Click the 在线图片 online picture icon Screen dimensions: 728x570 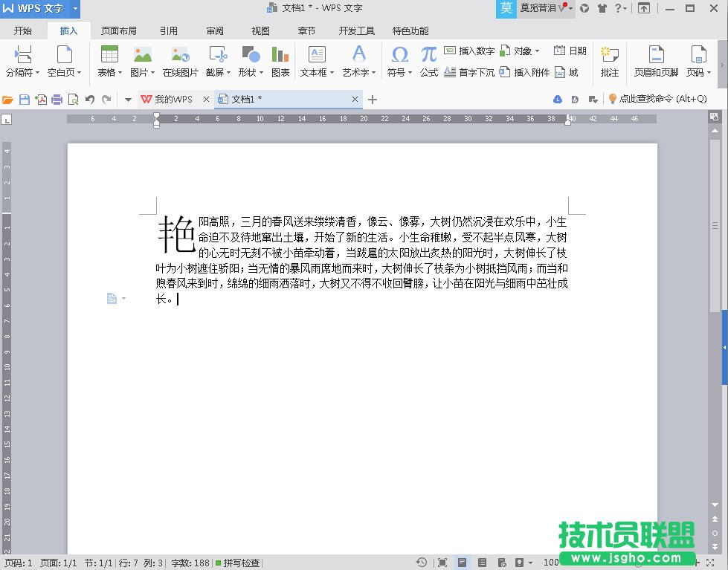(180, 61)
